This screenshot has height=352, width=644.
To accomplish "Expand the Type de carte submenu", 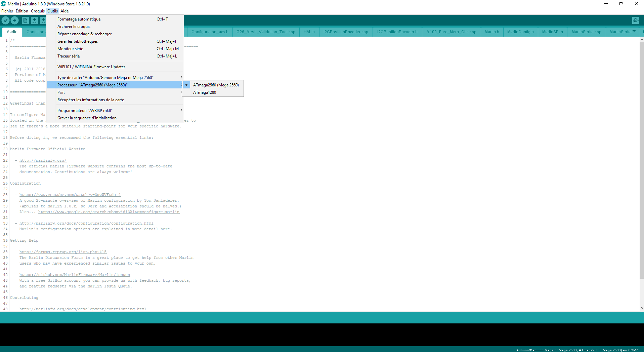I will click(x=115, y=78).
